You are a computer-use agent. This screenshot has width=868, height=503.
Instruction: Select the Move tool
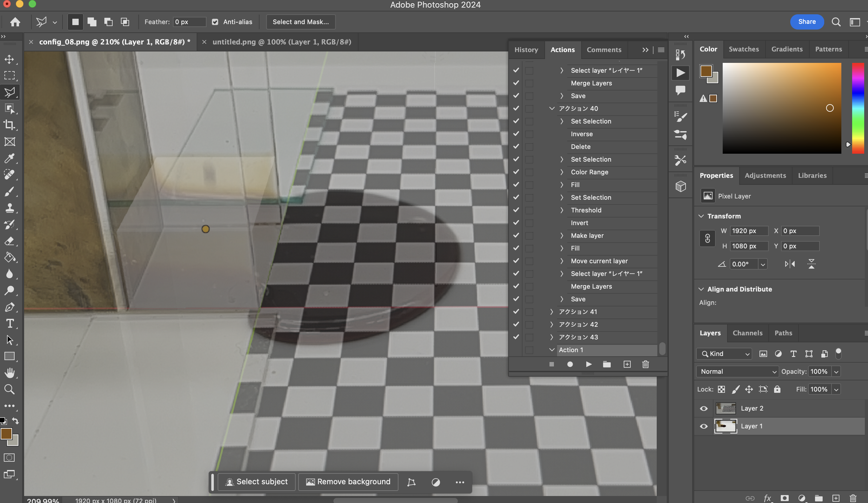tap(9, 59)
